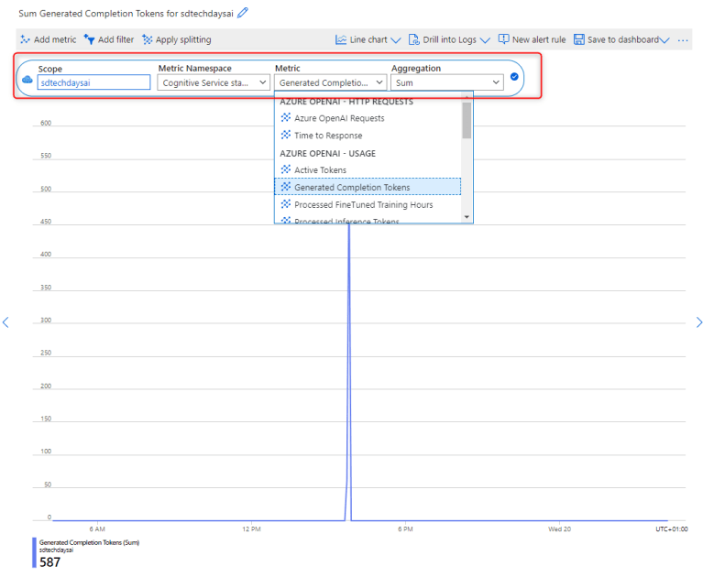The height and width of the screenshot is (588, 703).
Task: Click the Add filter funnel icon
Action: [90, 40]
